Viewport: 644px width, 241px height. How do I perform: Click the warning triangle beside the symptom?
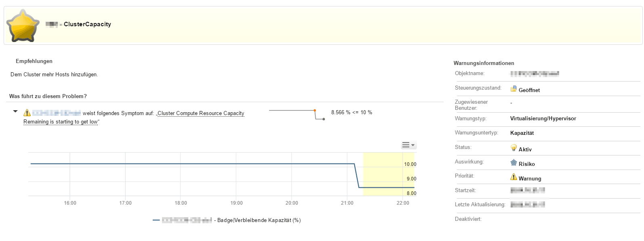pyautogui.click(x=27, y=113)
